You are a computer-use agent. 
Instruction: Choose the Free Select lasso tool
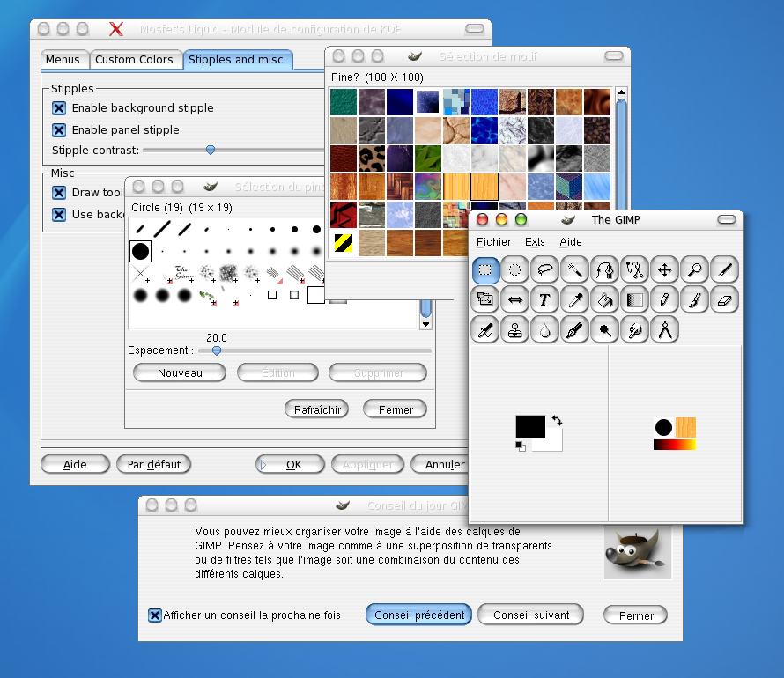pyautogui.click(x=545, y=270)
